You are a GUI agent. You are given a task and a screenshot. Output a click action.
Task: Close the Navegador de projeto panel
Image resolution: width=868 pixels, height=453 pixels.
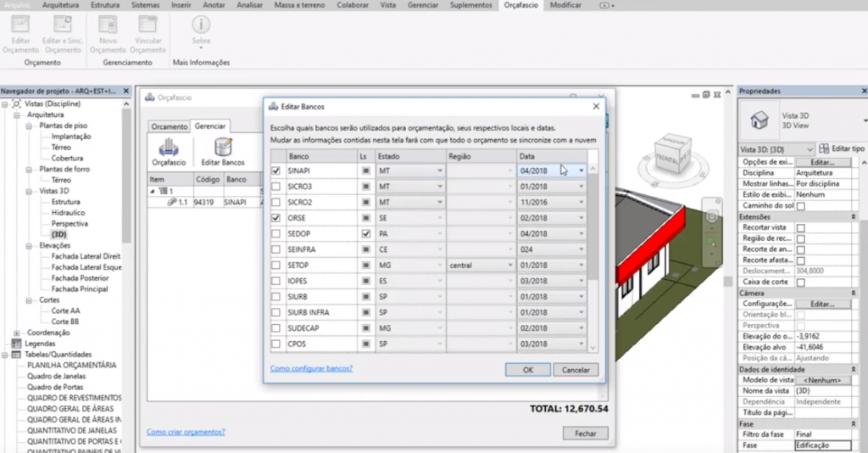[125, 91]
